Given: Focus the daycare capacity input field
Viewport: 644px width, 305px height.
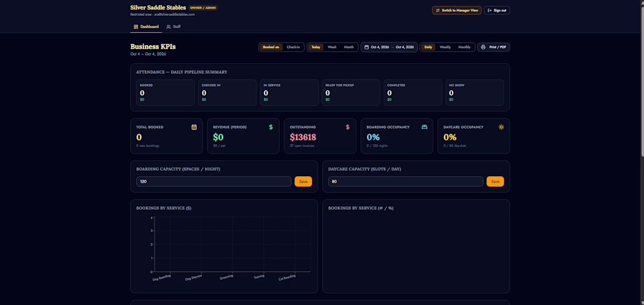Looking at the screenshot, I should (406, 181).
